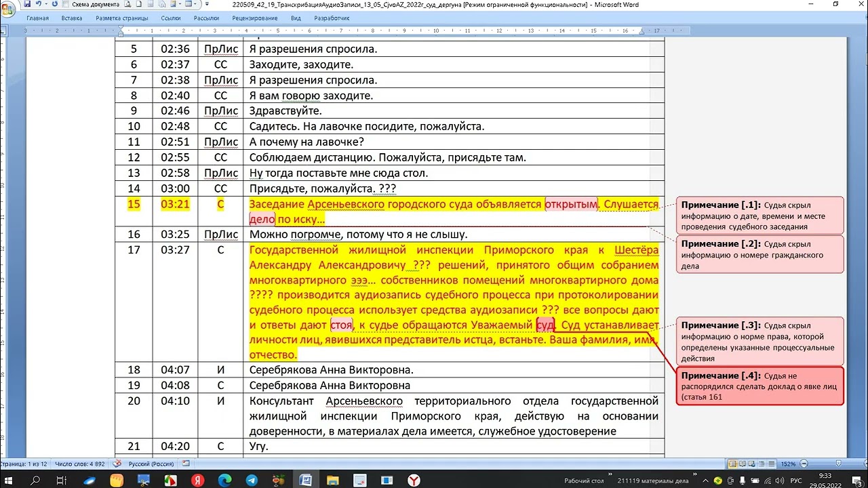Switch to Full Screen Reading view

coord(743,464)
